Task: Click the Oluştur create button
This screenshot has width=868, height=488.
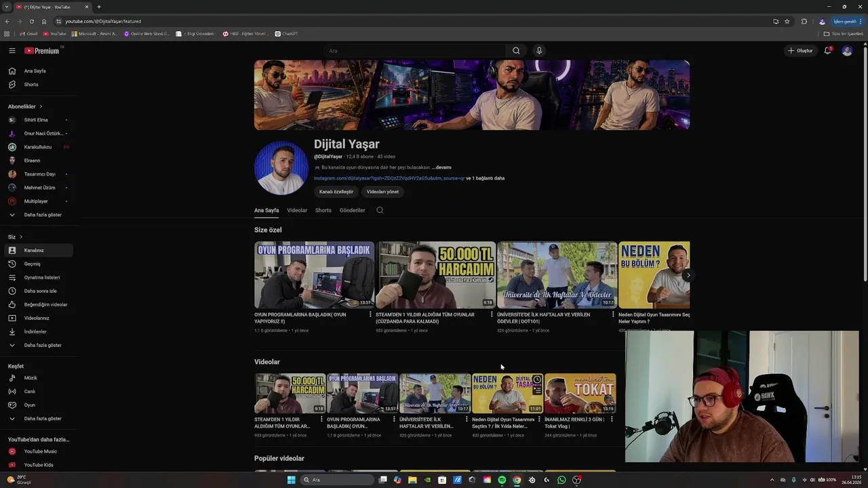Action: pyautogui.click(x=800, y=51)
